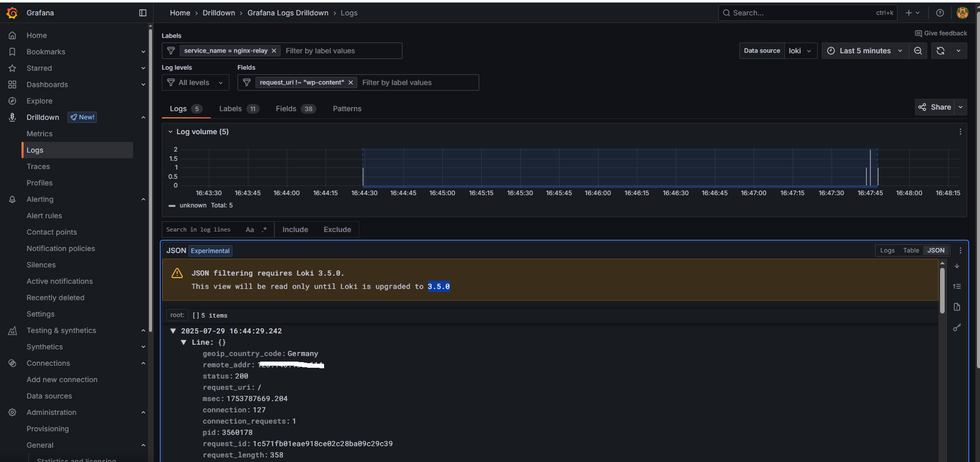Viewport: 980px width, 462px height.
Task: Click the document metadata icon in log controls
Action: pyautogui.click(x=957, y=307)
